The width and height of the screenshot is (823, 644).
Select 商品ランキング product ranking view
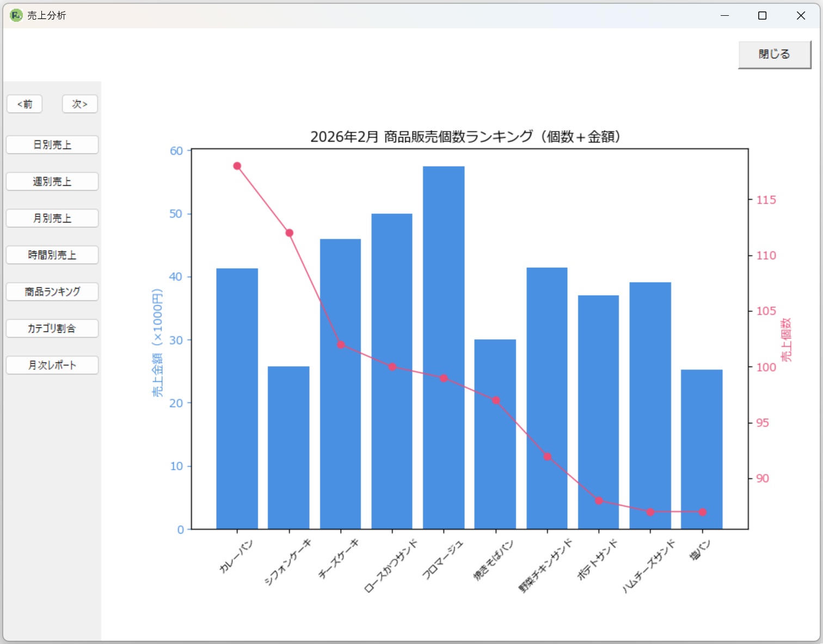[52, 292]
